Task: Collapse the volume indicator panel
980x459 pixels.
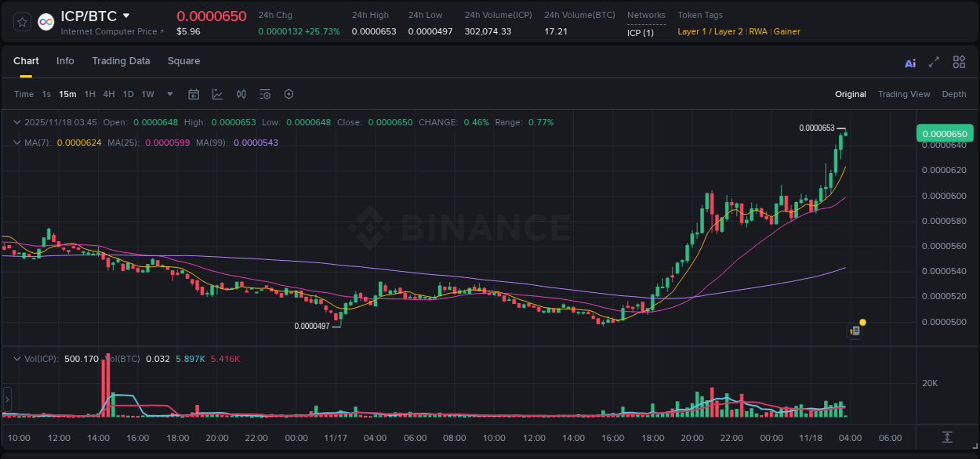Action: tap(16, 358)
